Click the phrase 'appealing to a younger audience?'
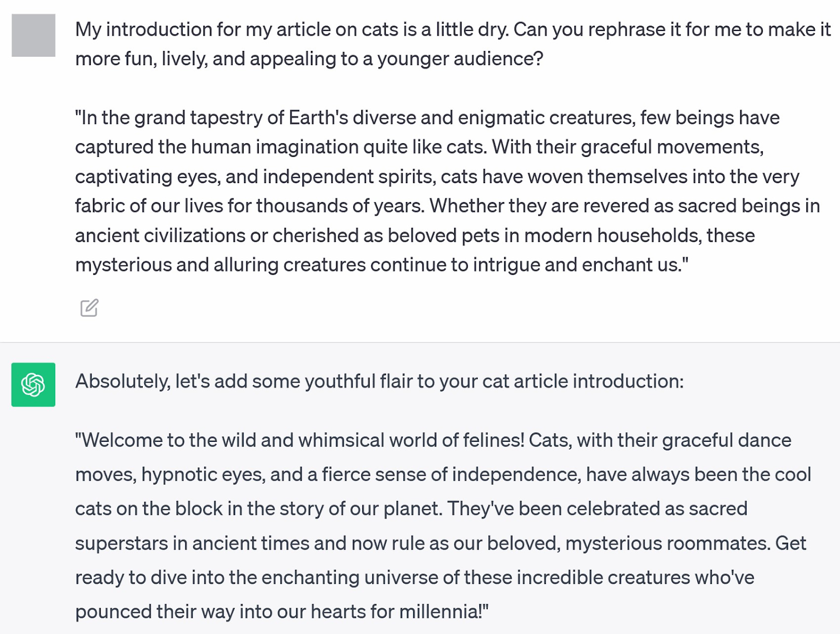This screenshot has width=840, height=634. 396,59
